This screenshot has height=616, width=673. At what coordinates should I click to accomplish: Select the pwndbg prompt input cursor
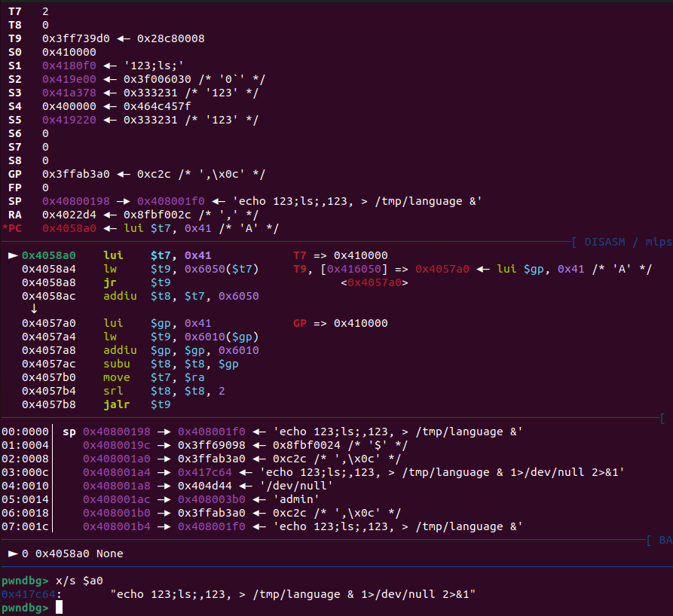60,608
